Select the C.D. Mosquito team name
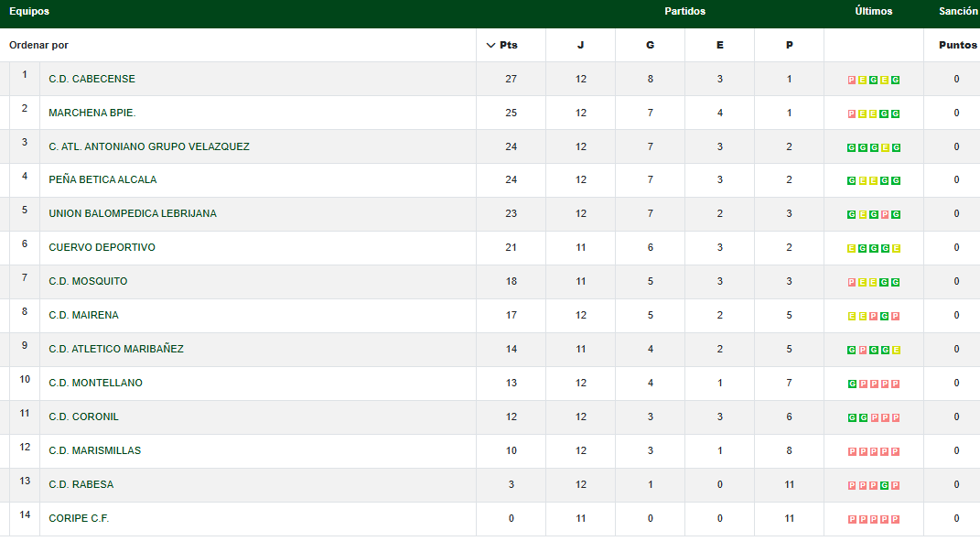The image size is (980, 541). click(x=88, y=281)
